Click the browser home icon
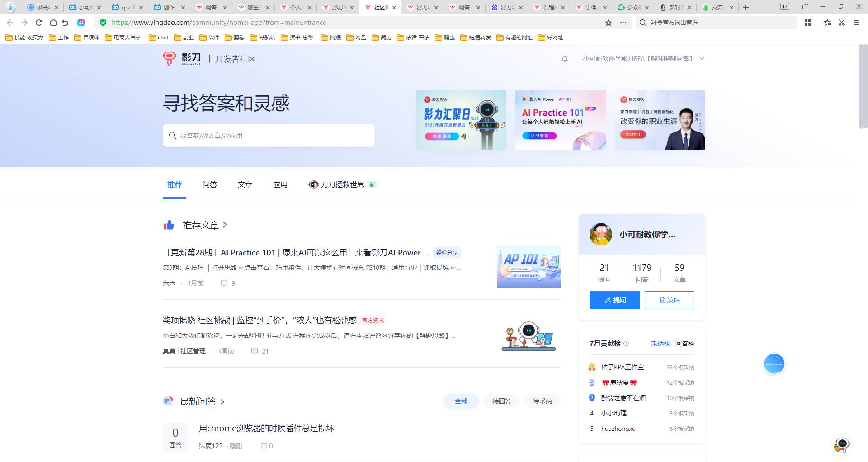Screen dimensions: 868x462 click(x=53, y=23)
